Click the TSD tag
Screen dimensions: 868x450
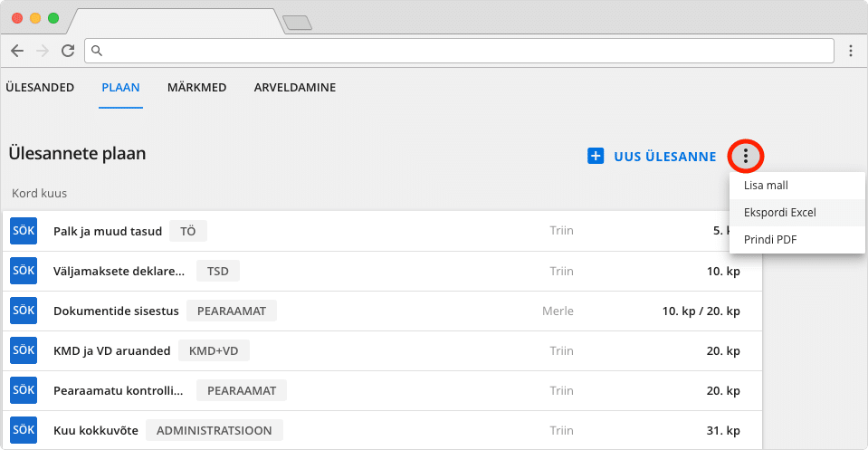[218, 272]
